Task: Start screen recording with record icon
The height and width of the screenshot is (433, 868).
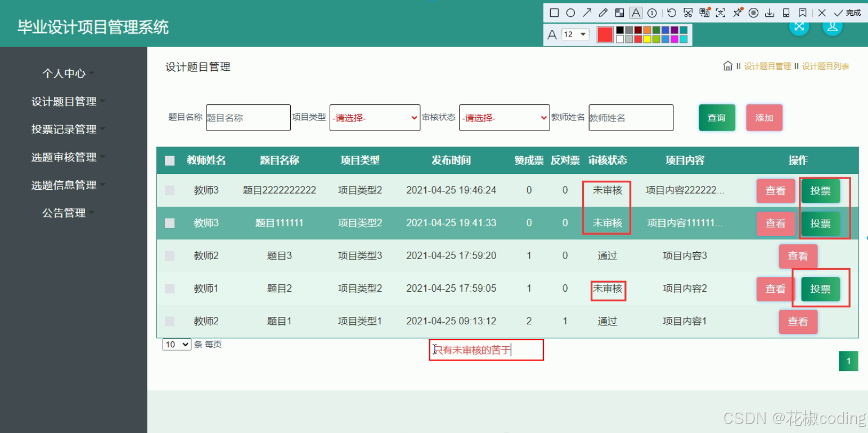Action: click(x=753, y=13)
